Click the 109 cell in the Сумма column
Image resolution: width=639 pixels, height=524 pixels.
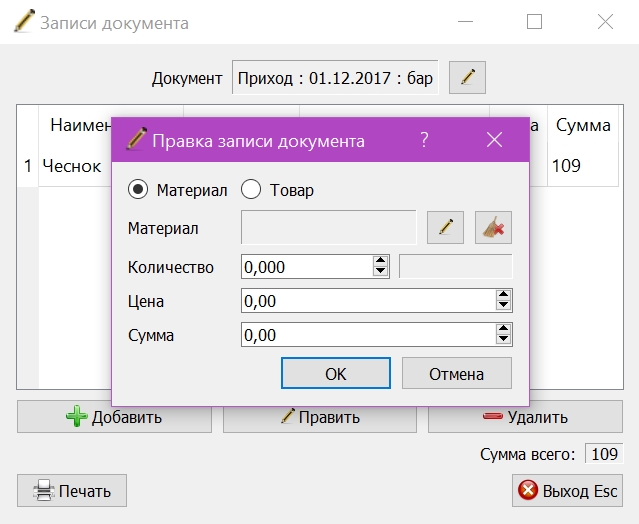[583, 166]
